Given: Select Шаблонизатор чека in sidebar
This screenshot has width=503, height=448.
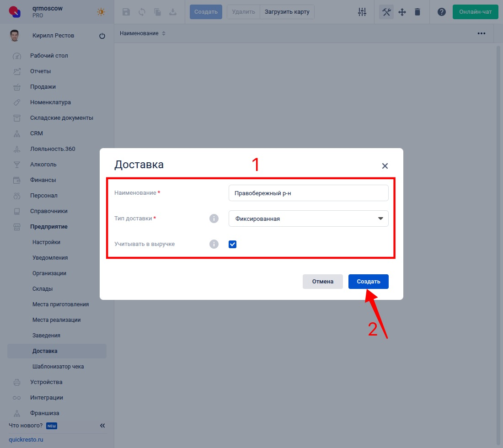Looking at the screenshot, I should [58, 367].
